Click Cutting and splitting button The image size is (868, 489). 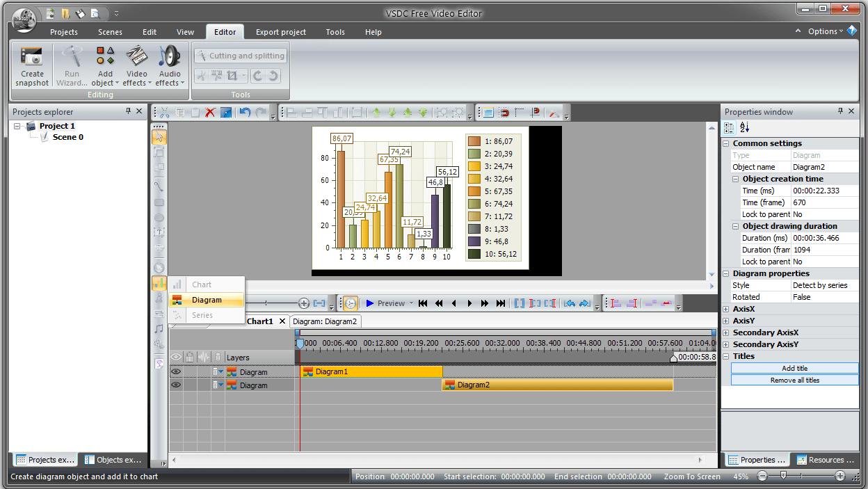[240, 56]
